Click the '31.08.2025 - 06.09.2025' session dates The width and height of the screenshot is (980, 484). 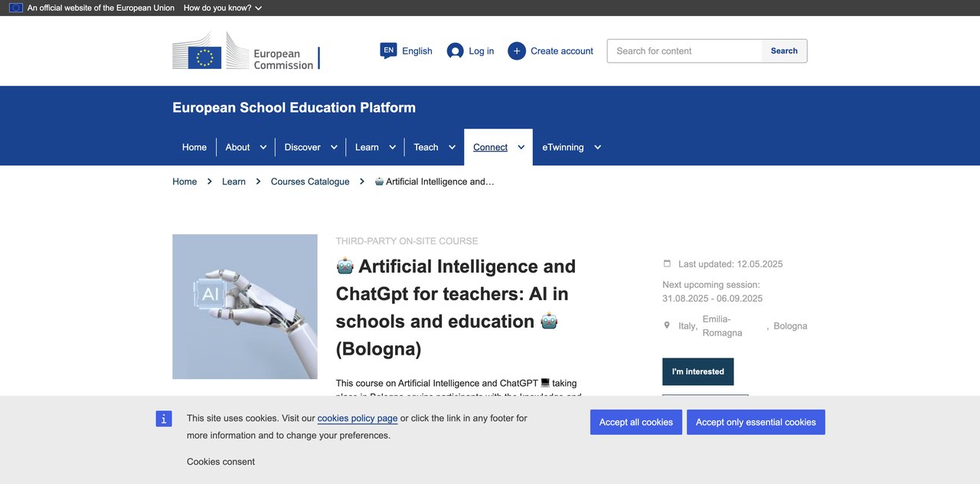click(712, 299)
